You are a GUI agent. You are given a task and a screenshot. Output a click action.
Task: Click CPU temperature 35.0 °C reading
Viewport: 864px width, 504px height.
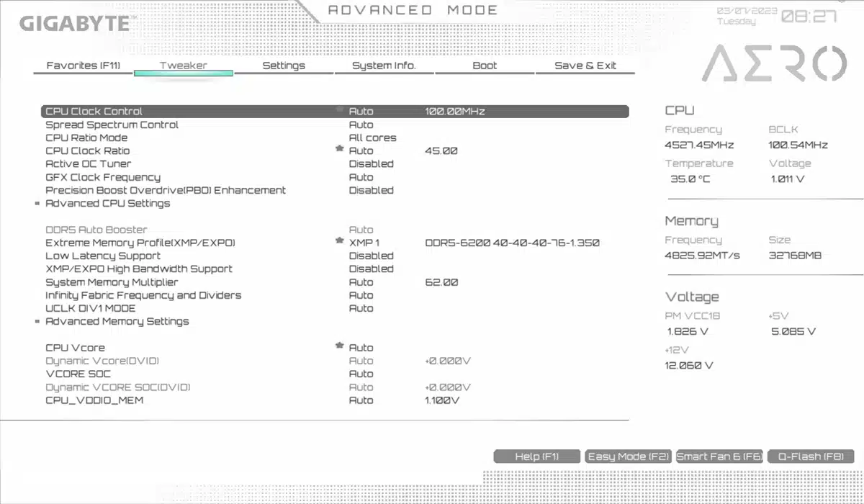click(x=690, y=179)
